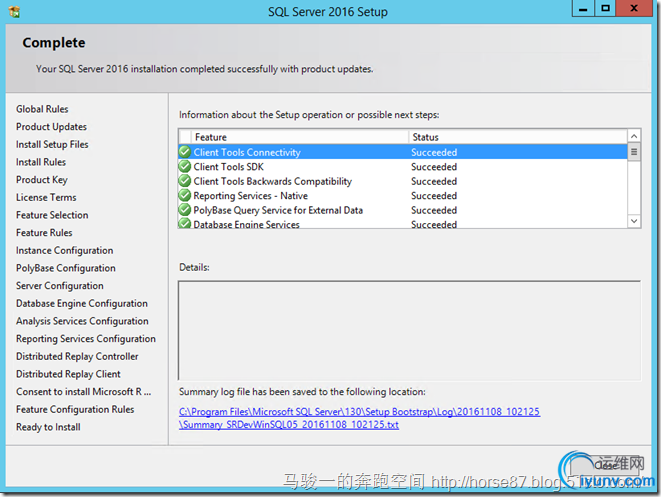Click the green check icon for Client Tools Connectivity
The height and width of the screenshot is (497, 661).
pyautogui.click(x=185, y=152)
